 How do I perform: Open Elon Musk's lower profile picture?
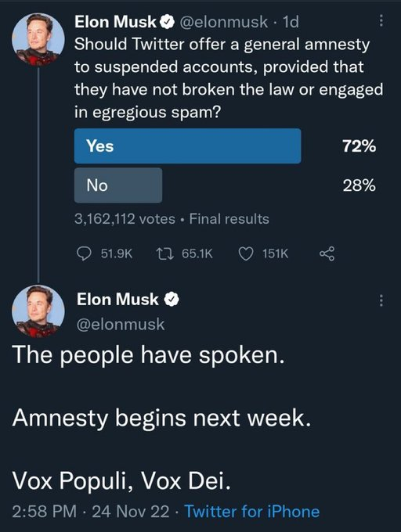point(38,311)
